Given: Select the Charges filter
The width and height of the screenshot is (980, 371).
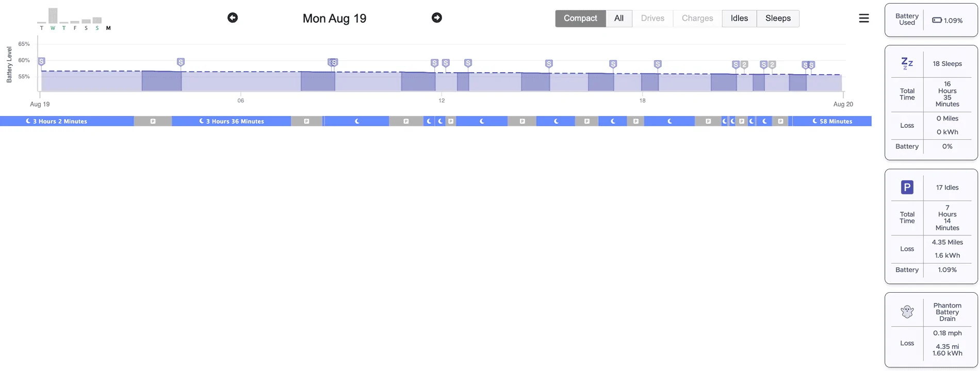Looking at the screenshot, I should (697, 19).
